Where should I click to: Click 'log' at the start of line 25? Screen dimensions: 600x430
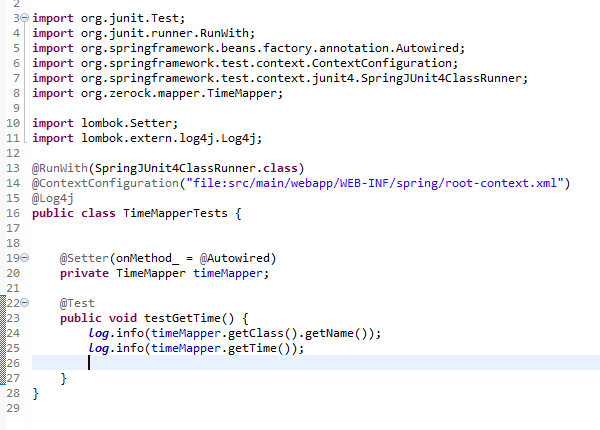point(98,348)
